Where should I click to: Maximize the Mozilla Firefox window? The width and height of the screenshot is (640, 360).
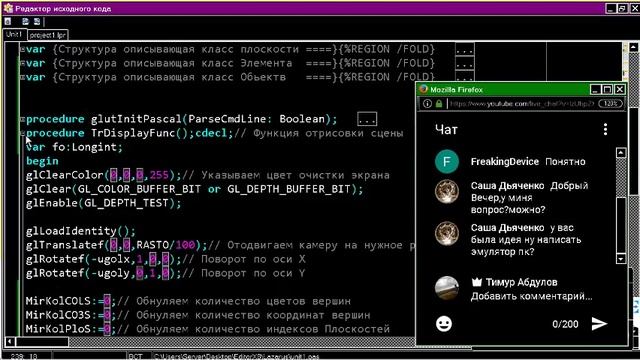[607, 89]
